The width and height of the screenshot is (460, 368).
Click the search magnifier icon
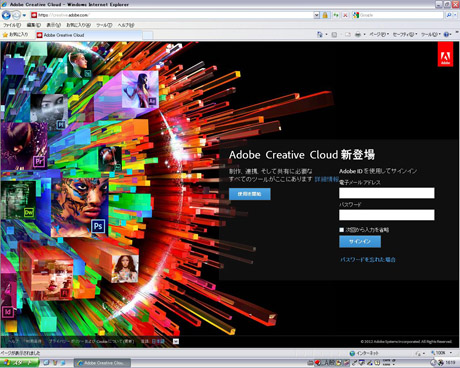tap(449, 15)
